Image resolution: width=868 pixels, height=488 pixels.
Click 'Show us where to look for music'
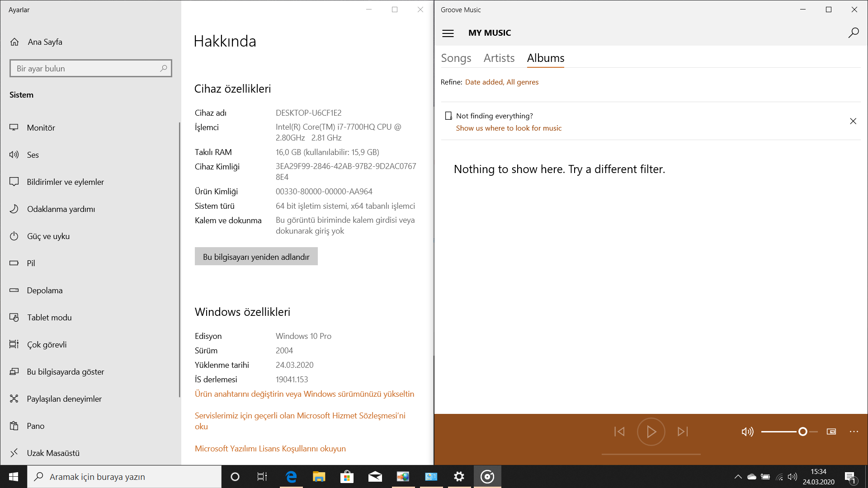click(509, 128)
